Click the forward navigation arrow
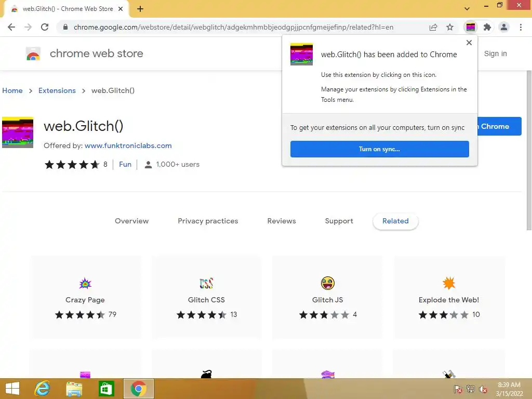532x399 pixels. pyautogui.click(x=28, y=27)
